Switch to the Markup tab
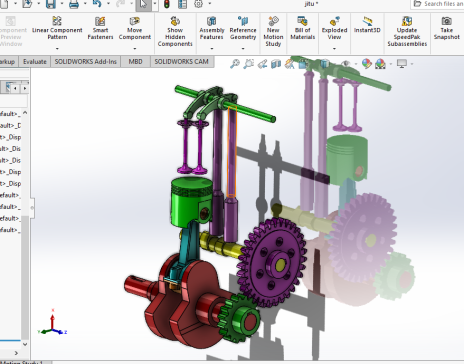 point(8,62)
